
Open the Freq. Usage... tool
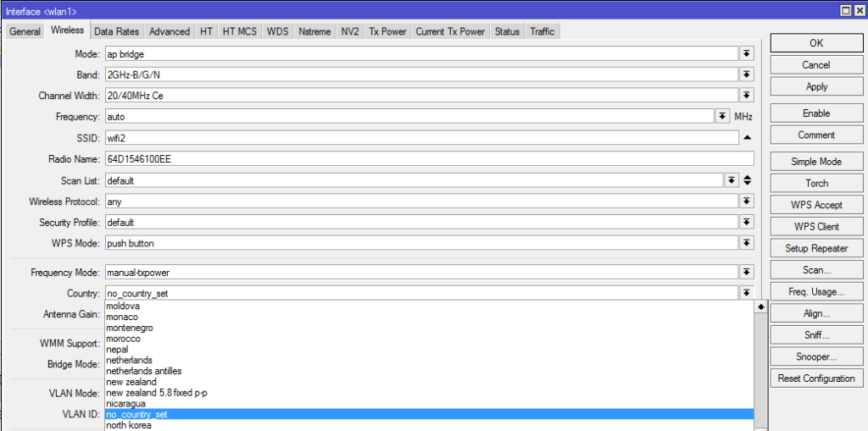click(x=816, y=291)
